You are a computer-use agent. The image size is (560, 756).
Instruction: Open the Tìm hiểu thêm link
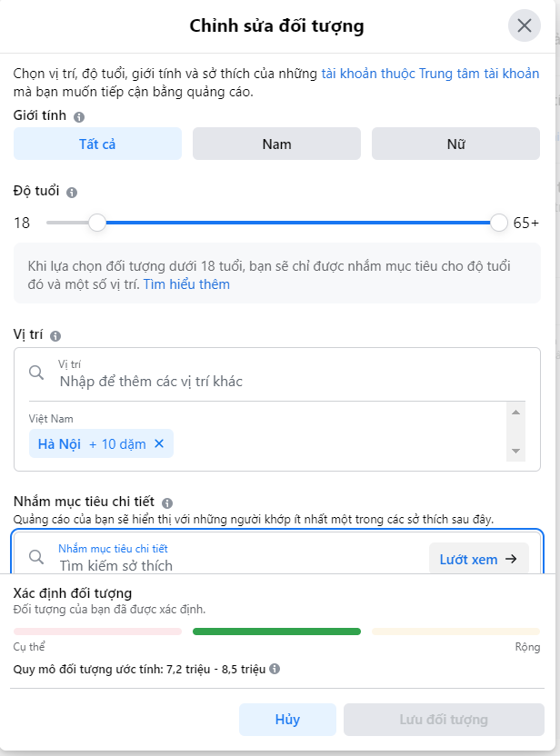pyautogui.click(x=186, y=284)
